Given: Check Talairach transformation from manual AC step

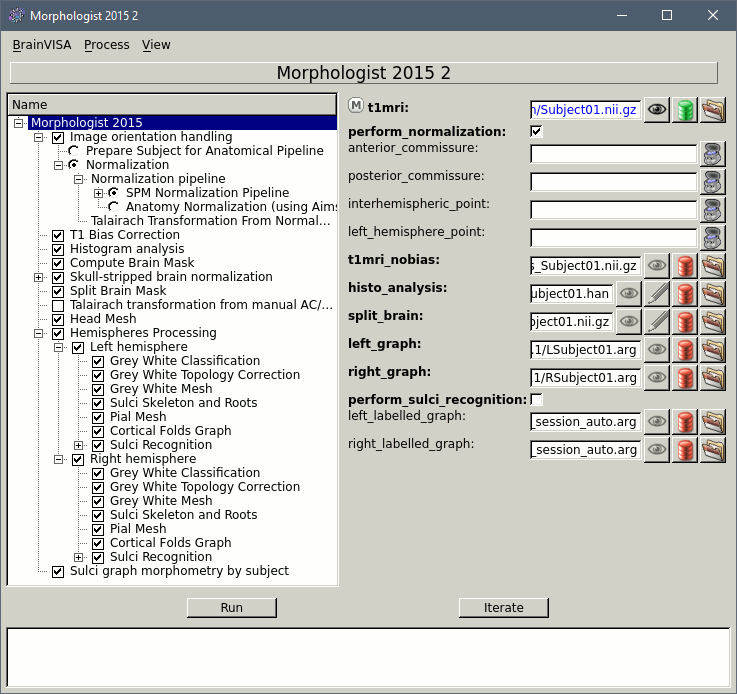Looking at the screenshot, I should 58,305.
